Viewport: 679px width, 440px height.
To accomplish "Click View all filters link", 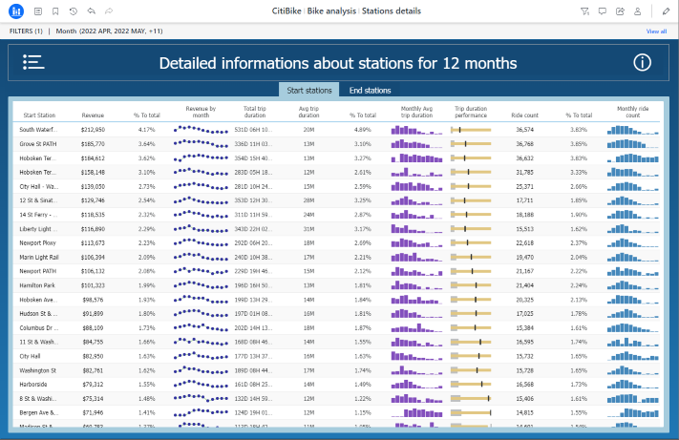I will [x=656, y=31].
